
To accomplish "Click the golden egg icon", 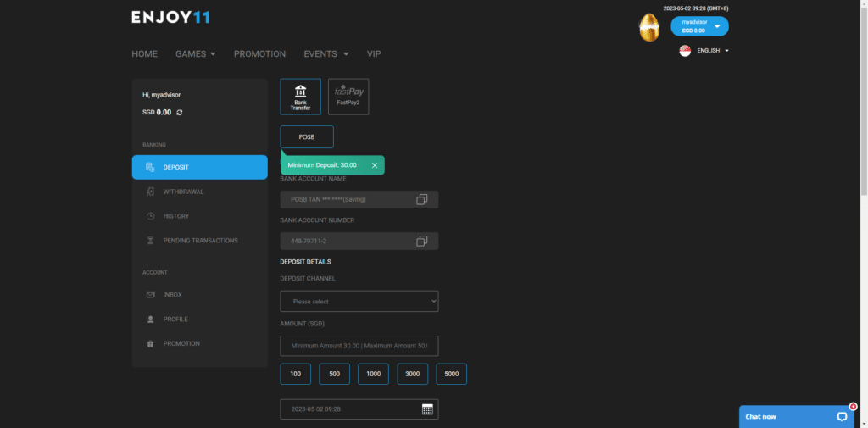I will click(x=649, y=28).
